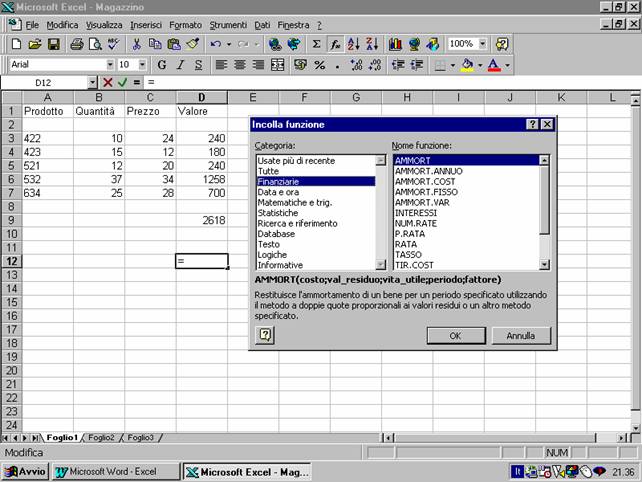The height and width of the screenshot is (482, 642).
Task: Open the Strumenti menu
Action: (x=228, y=25)
